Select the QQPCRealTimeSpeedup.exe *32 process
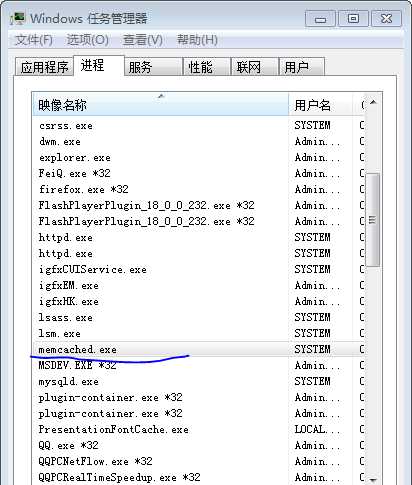This screenshot has width=412, height=485. (x=199, y=478)
